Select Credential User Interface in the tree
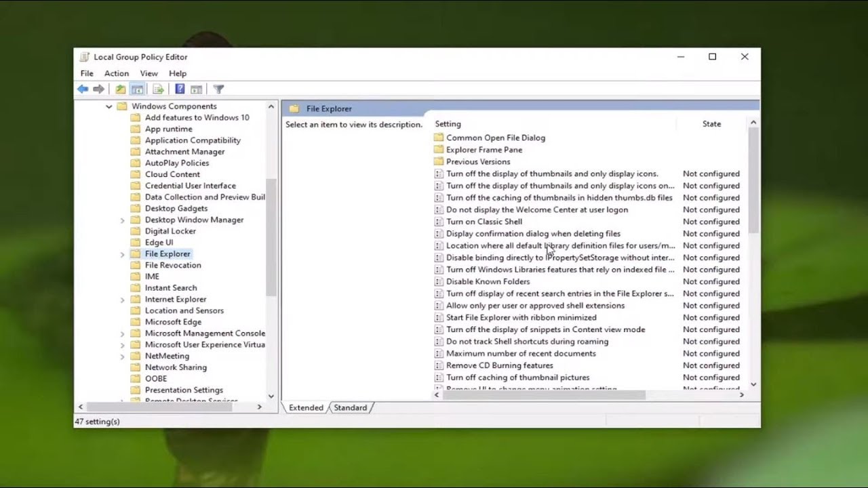 tap(191, 186)
